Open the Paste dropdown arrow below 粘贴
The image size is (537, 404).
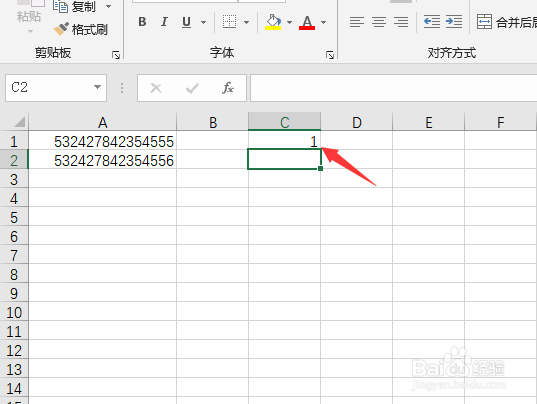click(30, 31)
